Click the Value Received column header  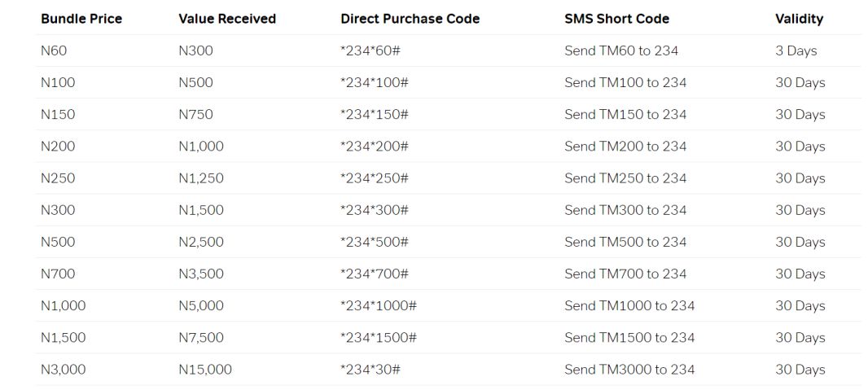pos(227,19)
